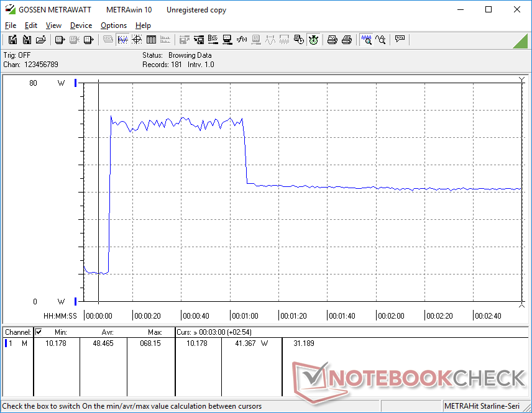Click the 00:02:00 time axis label
This screenshot has width=532, height=413.
[x=391, y=315]
